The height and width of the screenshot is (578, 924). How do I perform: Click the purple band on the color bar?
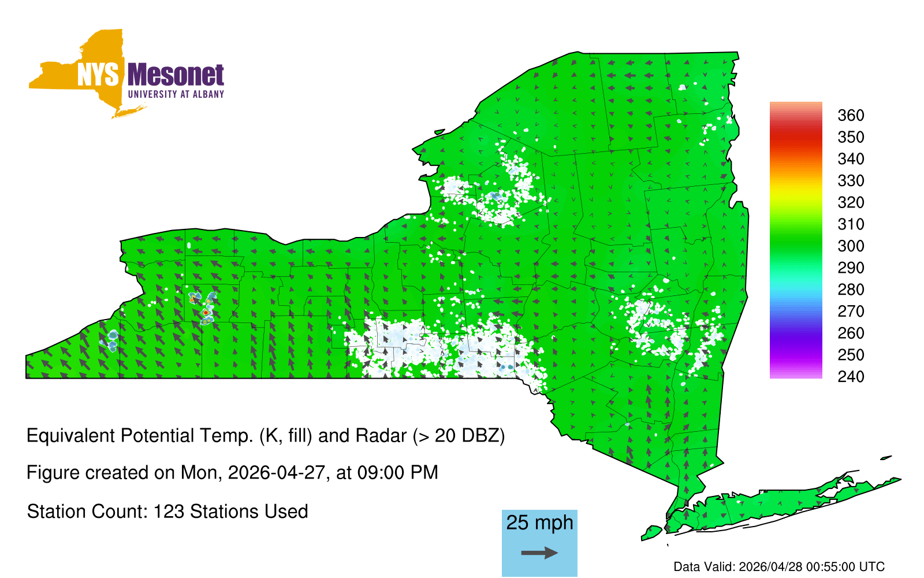[x=795, y=341]
